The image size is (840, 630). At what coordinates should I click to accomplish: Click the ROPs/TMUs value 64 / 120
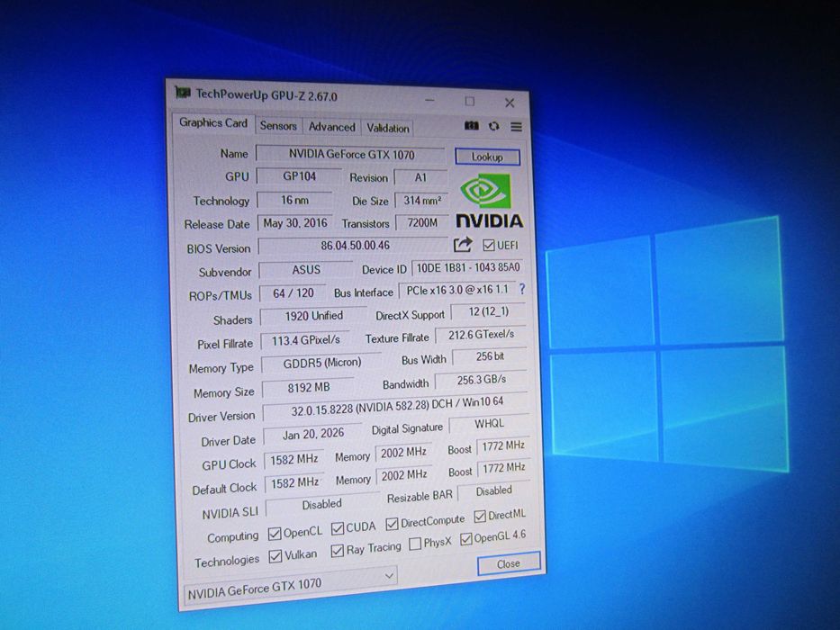(293, 293)
